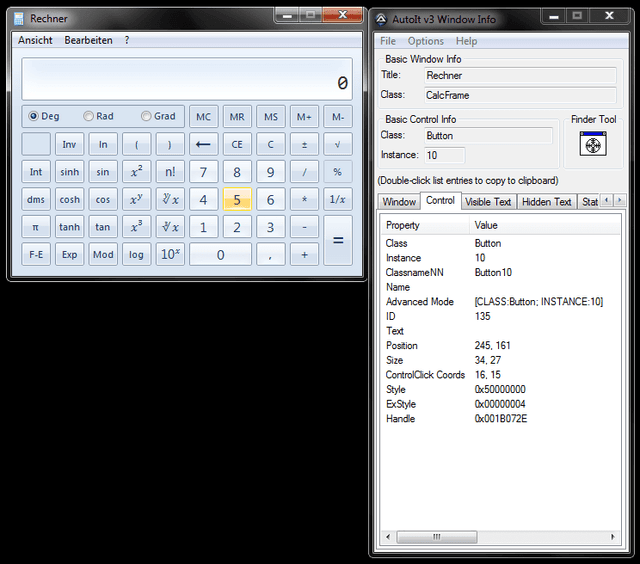Click the Title field showing Rechner
The image size is (640, 564).
click(518, 75)
